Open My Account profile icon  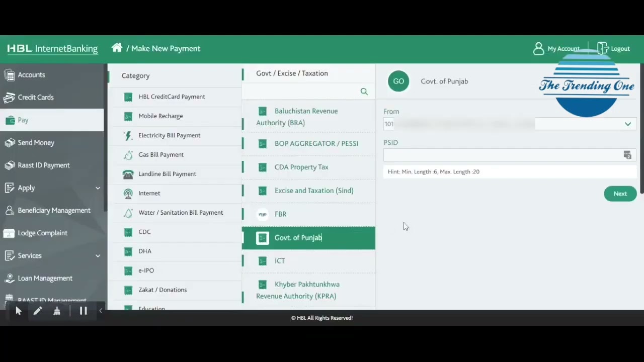(x=539, y=48)
